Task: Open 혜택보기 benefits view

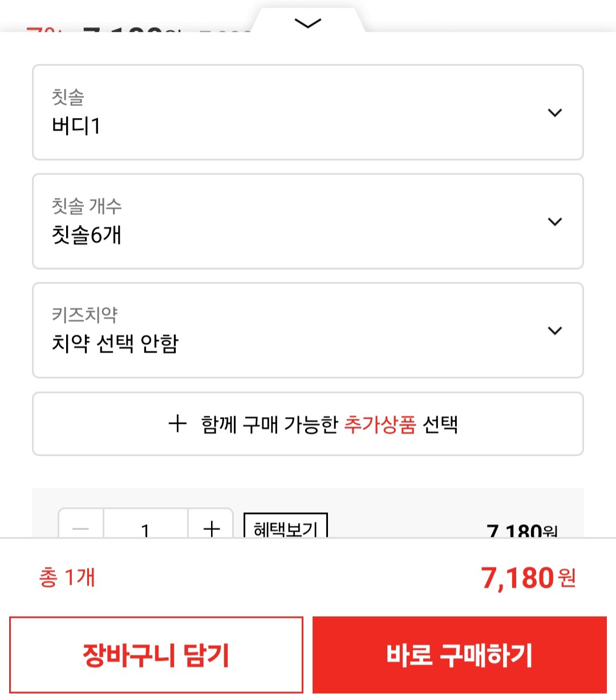Action: (285, 527)
